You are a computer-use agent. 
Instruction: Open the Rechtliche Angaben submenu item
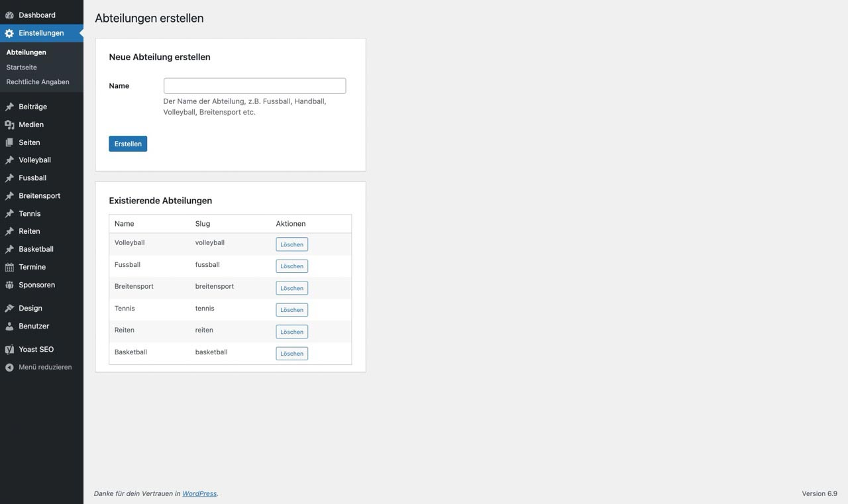click(x=38, y=82)
